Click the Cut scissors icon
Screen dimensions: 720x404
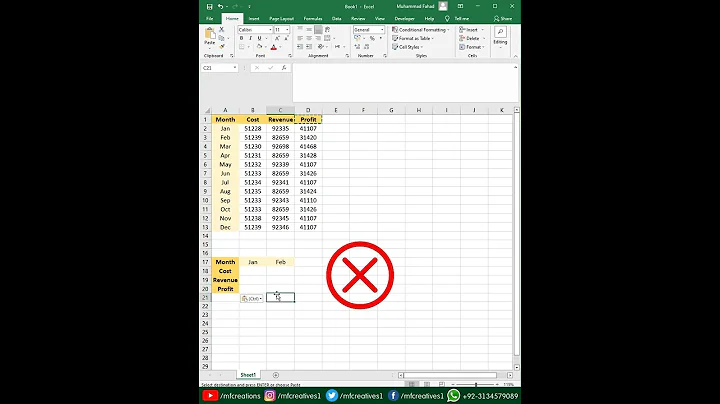click(x=222, y=29)
